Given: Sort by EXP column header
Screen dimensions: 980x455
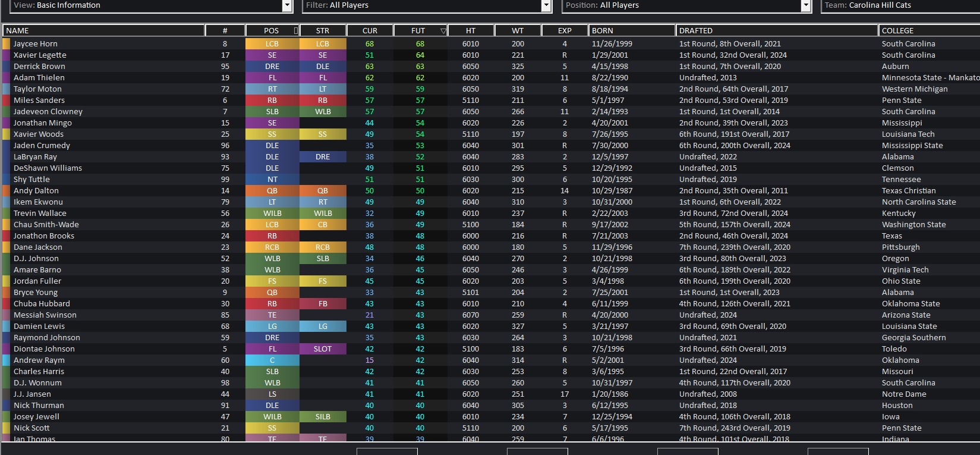Looking at the screenshot, I should [565, 30].
